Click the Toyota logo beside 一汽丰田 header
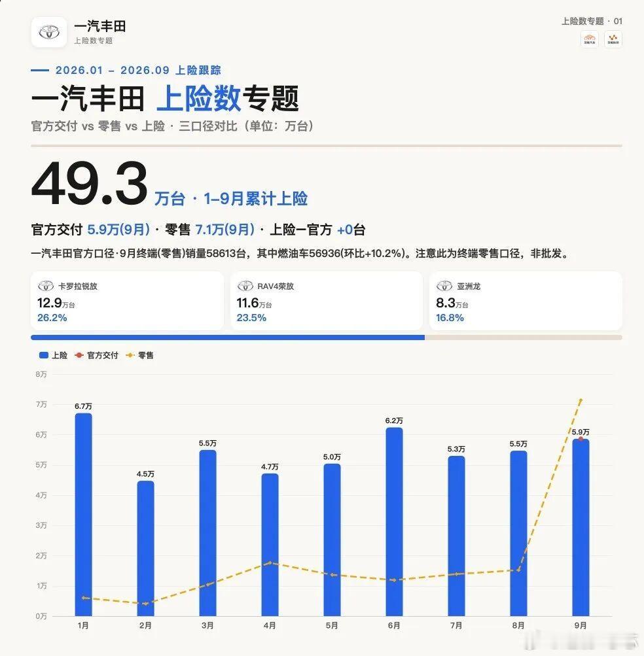Viewport: 644px width, 656px height. point(49,32)
